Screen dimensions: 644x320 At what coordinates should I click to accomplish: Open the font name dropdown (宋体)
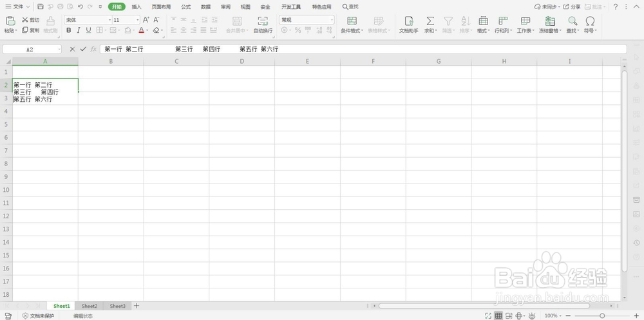[x=109, y=20]
